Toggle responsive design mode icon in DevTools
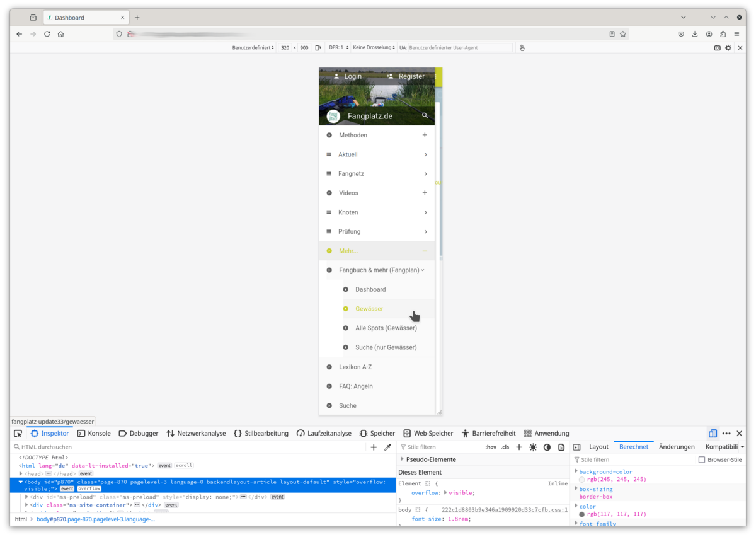 point(713,434)
